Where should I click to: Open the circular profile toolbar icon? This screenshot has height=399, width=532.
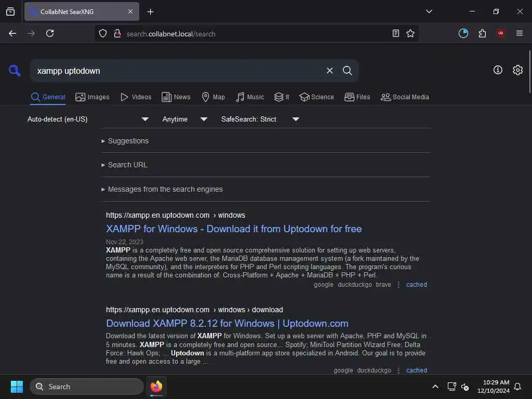pos(463,33)
